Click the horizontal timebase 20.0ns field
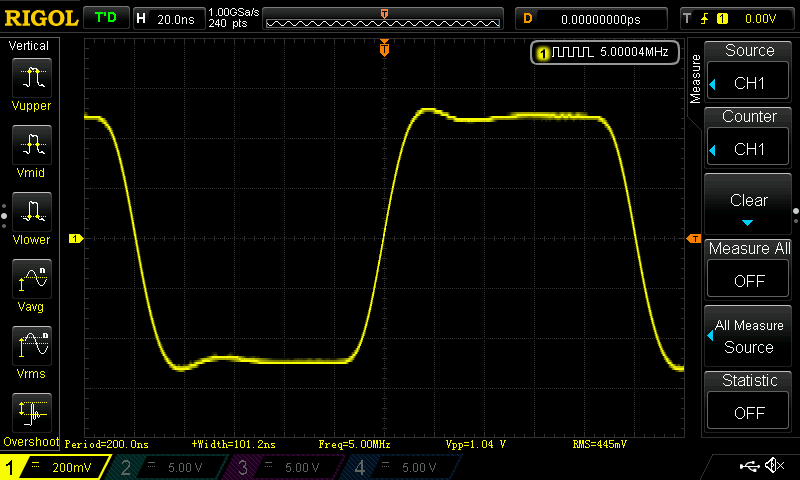The image size is (800, 480). 169,19
